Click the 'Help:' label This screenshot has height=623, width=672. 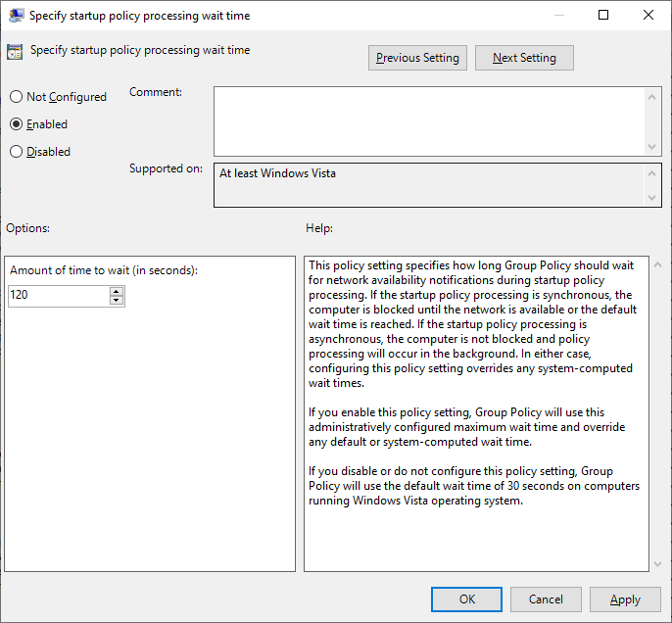point(319,228)
